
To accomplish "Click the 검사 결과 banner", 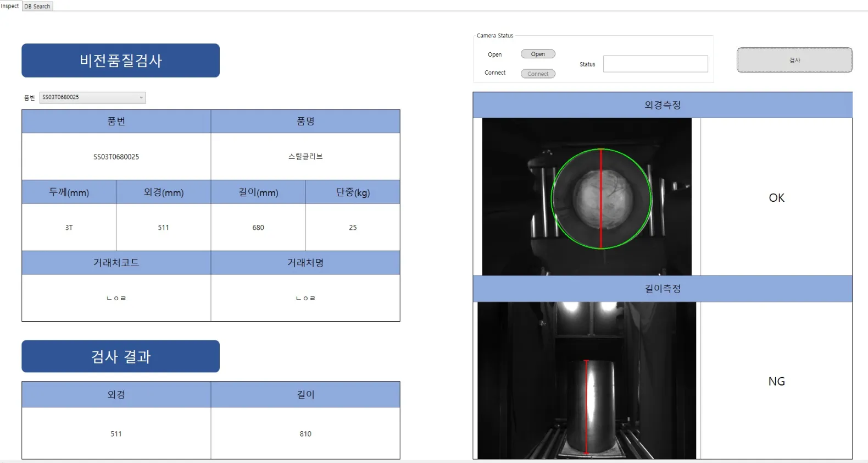I will pos(120,356).
